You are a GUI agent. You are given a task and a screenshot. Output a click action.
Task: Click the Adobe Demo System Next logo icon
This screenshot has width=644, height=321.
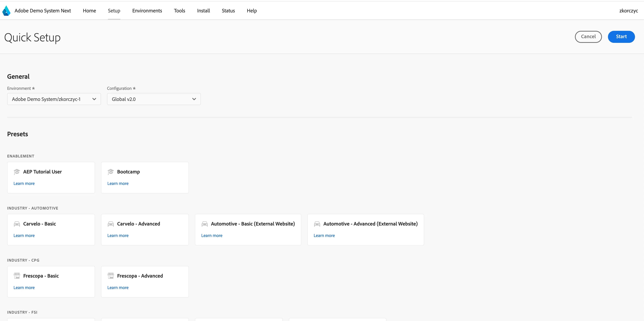6,11
